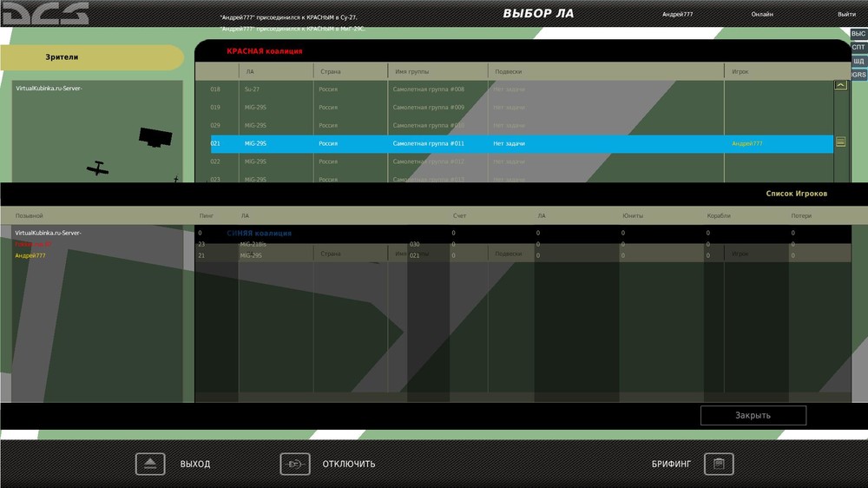
Task: Click the Потери column header
Action: (801, 216)
